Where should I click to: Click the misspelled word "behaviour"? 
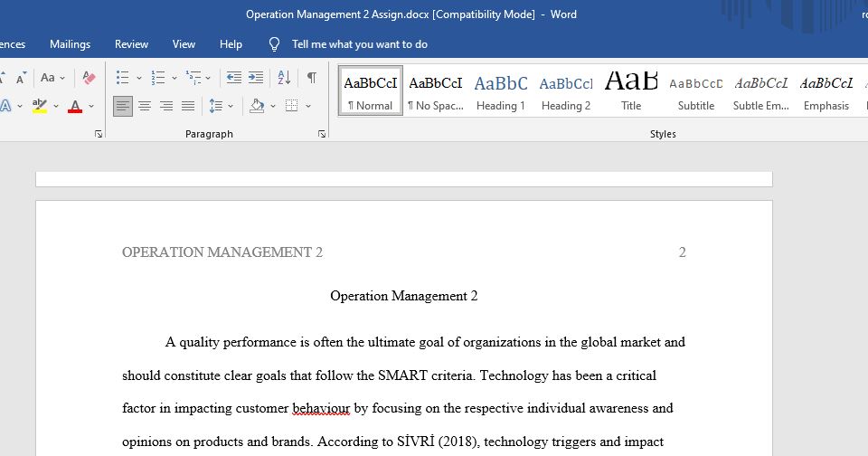321,408
